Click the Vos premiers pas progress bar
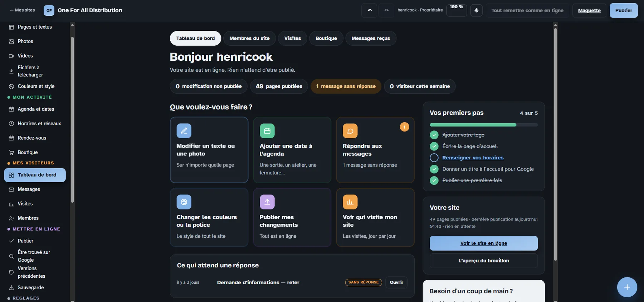 tap(484, 125)
